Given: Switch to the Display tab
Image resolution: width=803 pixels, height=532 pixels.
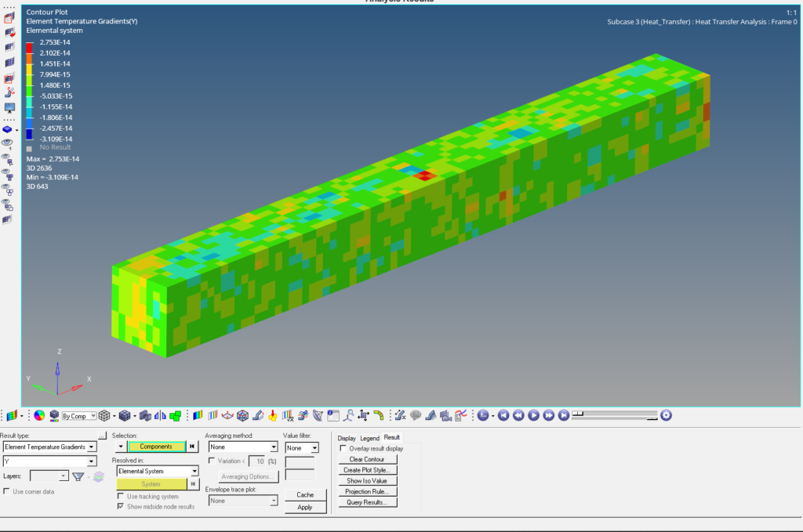Looking at the screenshot, I should point(346,438).
